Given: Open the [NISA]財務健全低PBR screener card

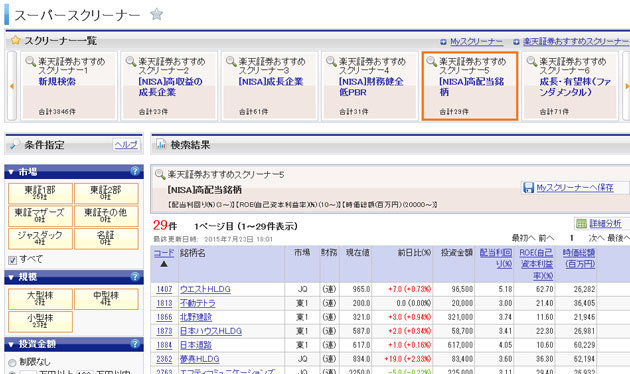Looking at the screenshot, I should click(x=371, y=87).
